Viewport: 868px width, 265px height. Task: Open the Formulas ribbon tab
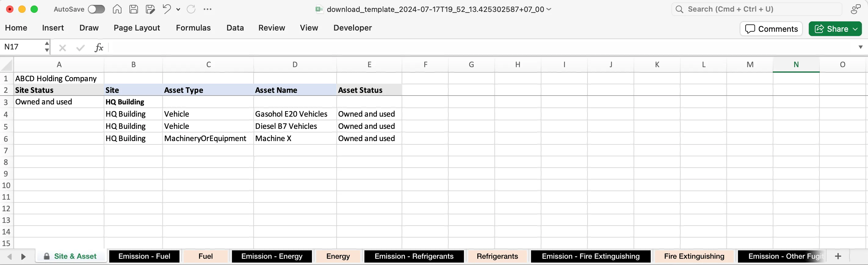point(193,28)
